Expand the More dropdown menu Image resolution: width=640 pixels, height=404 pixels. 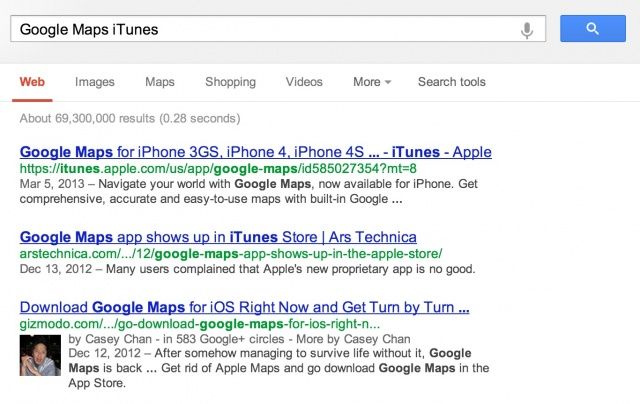pos(372,82)
